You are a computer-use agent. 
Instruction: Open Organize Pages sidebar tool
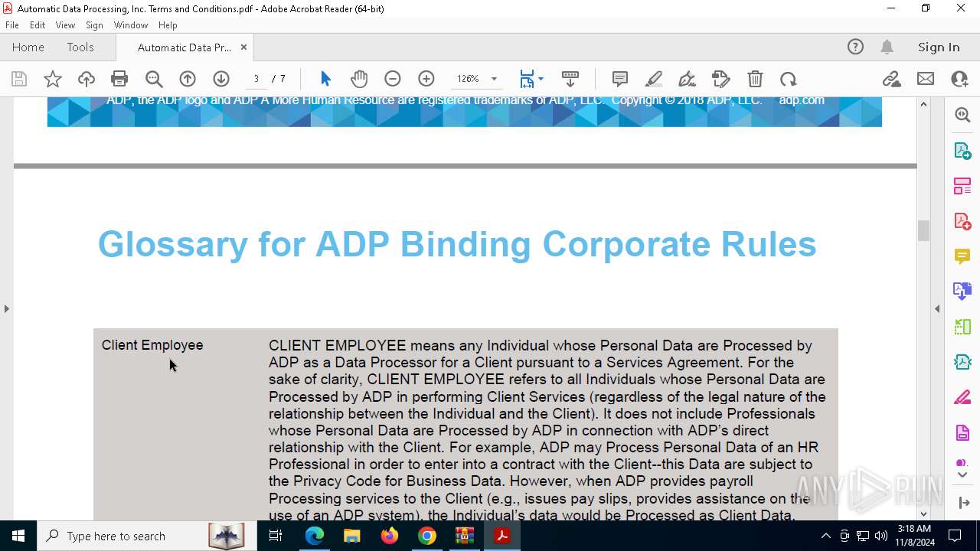[x=962, y=185]
